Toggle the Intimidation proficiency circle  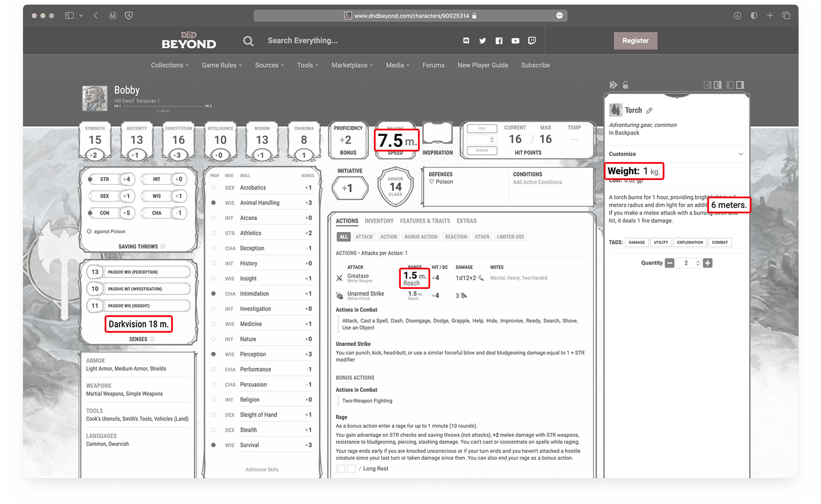pyautogui.click(x=213, y=294)
